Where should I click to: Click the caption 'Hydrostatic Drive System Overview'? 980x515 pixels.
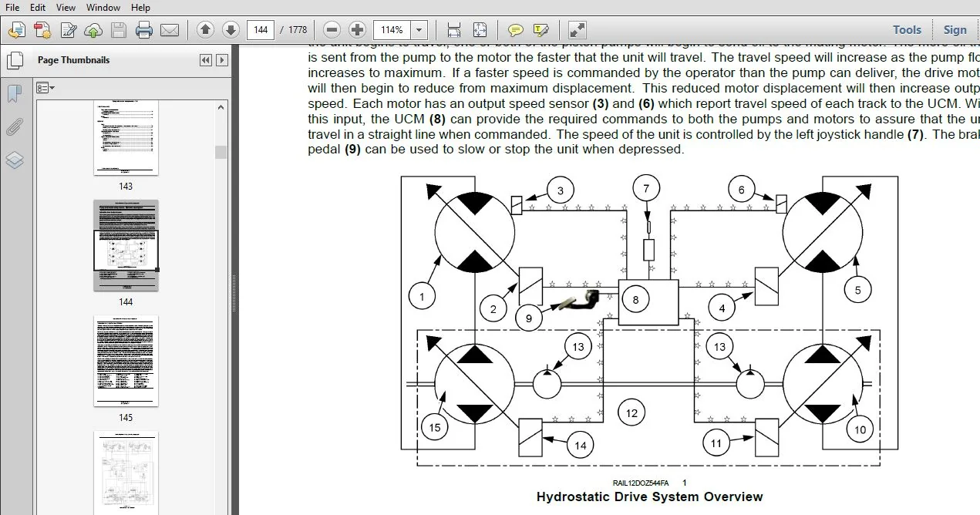[650, 497]
